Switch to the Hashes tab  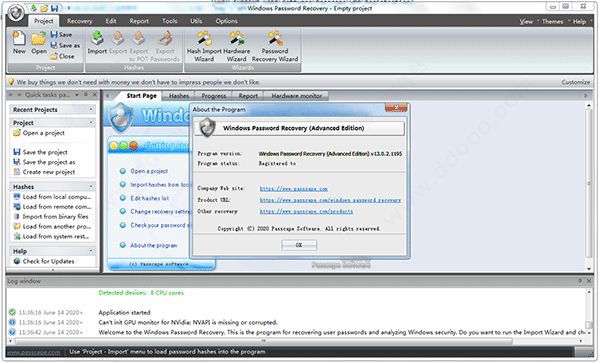179,96
